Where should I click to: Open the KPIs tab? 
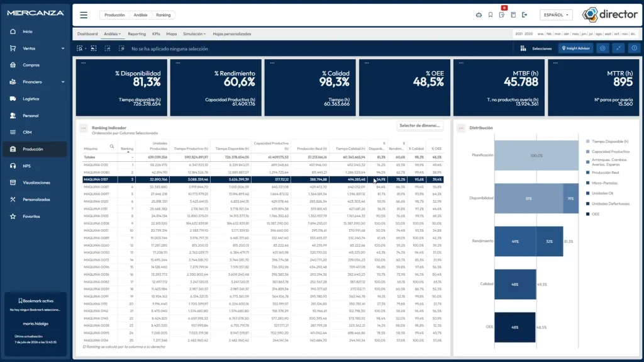[x=156, y=34]
